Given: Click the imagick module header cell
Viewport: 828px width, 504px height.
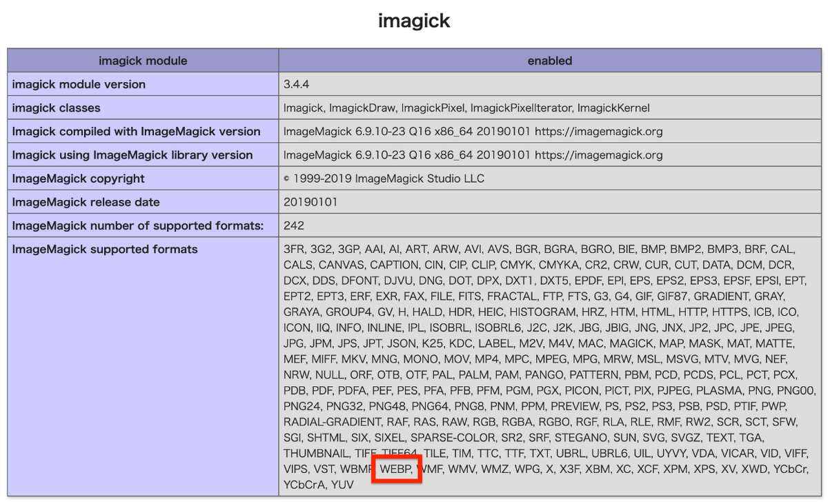Looking at the screenshot, I should click(x=142, y=61).
